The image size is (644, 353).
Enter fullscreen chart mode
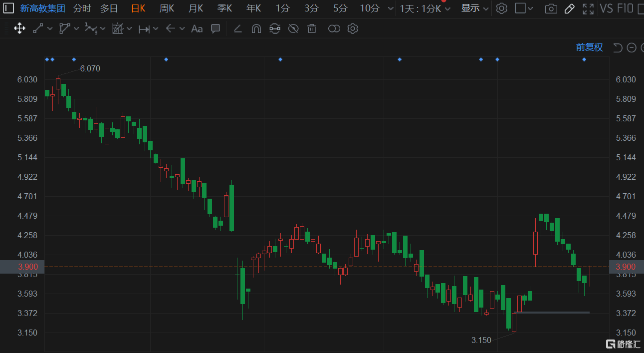click(x=588, y=8)
